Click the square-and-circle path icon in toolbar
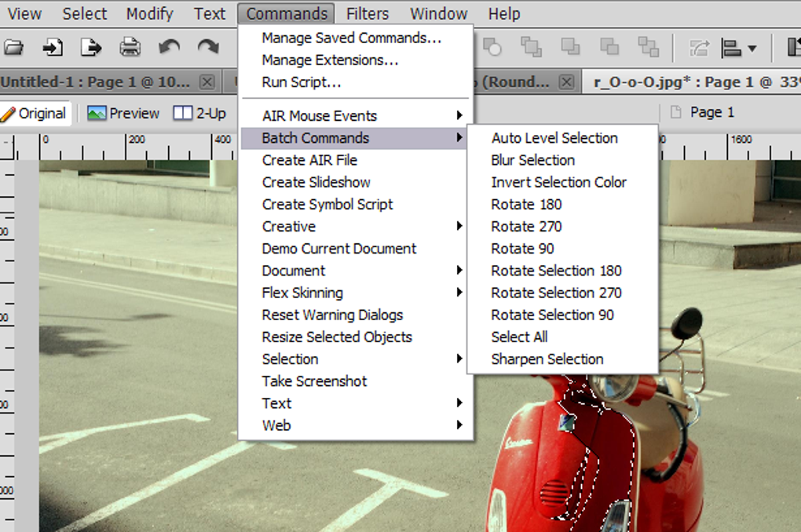Screen dimensions: 801x532 (x=492, y=47)
